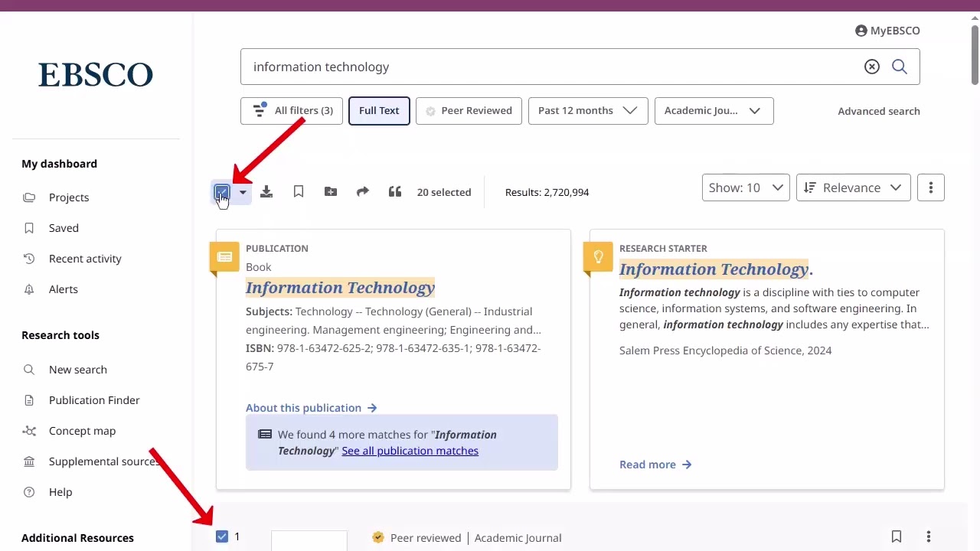Open Concept map from Research tools

coord(82,431)
